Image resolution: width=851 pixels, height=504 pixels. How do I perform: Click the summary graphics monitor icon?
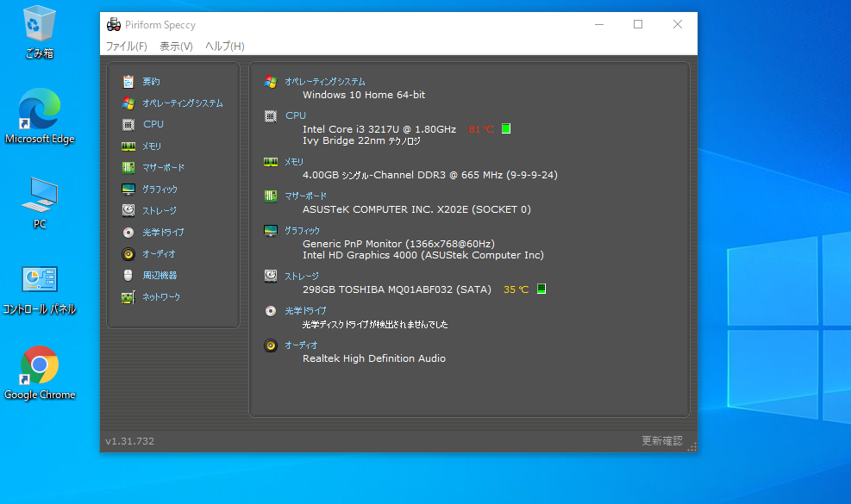coord(270,231)
